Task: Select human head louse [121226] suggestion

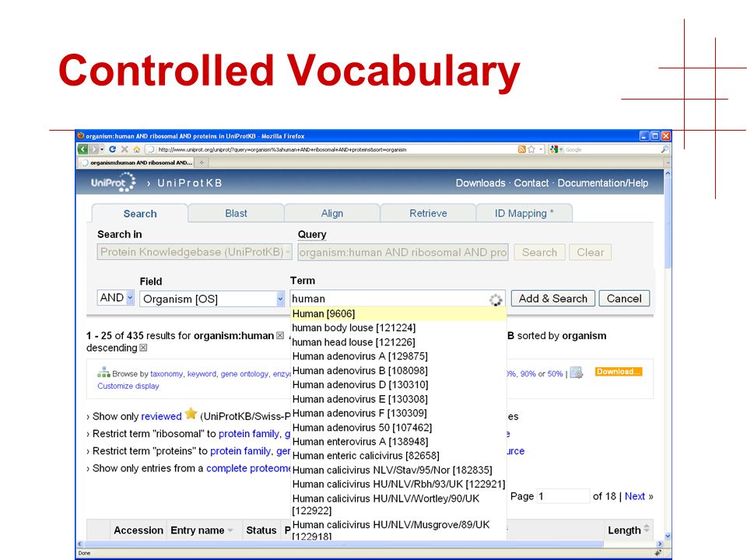Action: 398,342
